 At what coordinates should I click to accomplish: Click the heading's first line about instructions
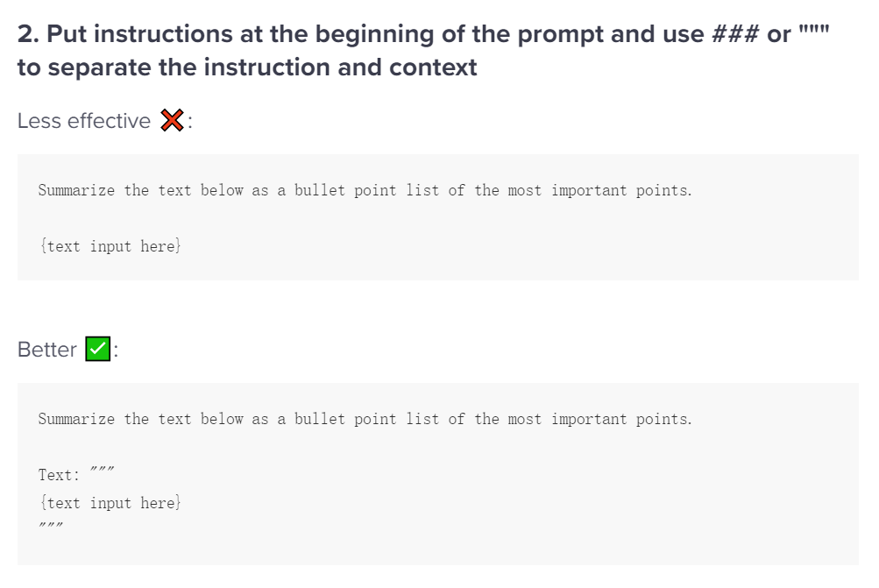point(422,35)
